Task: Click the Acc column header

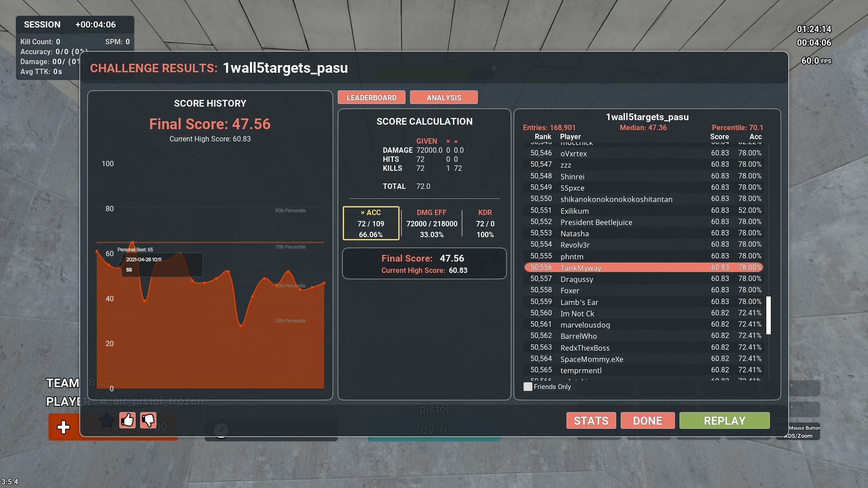Action: [x=755, y=136]
